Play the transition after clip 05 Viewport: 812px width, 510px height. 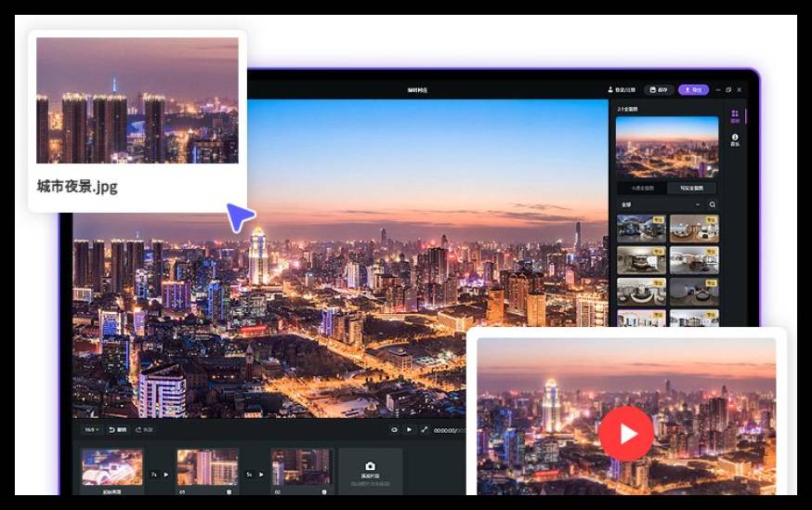[261, 475]
